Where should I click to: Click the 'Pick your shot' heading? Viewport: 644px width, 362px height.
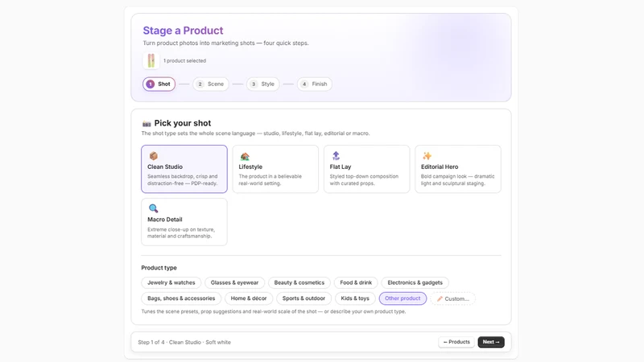pyautogui.click(x=183, y=123)
